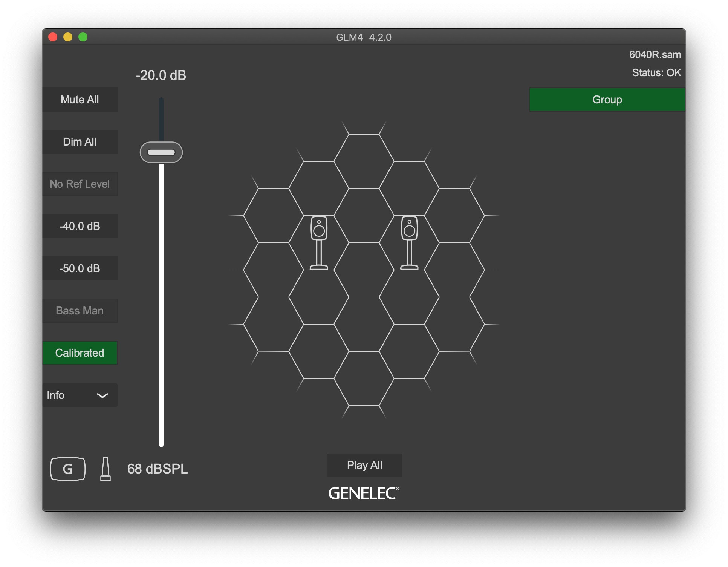Click the master volume slider handle
The width and height of the screenshot is (728, 567).
pos(161,152)
